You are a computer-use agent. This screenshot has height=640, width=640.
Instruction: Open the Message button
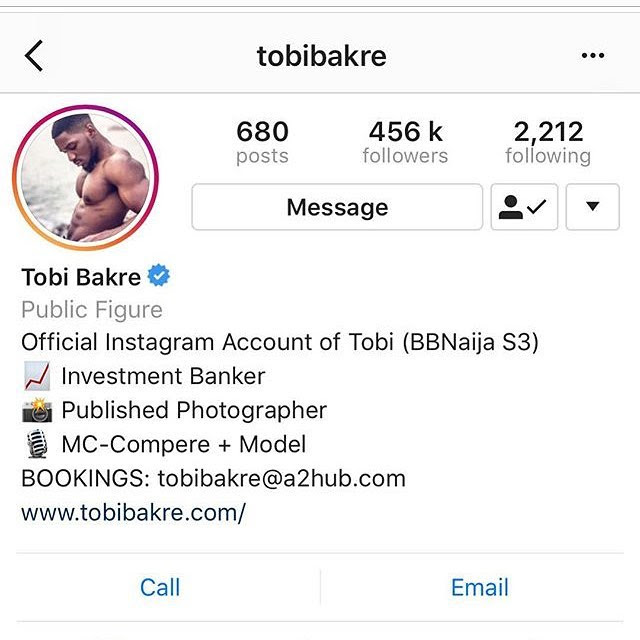tap(337, 207)
